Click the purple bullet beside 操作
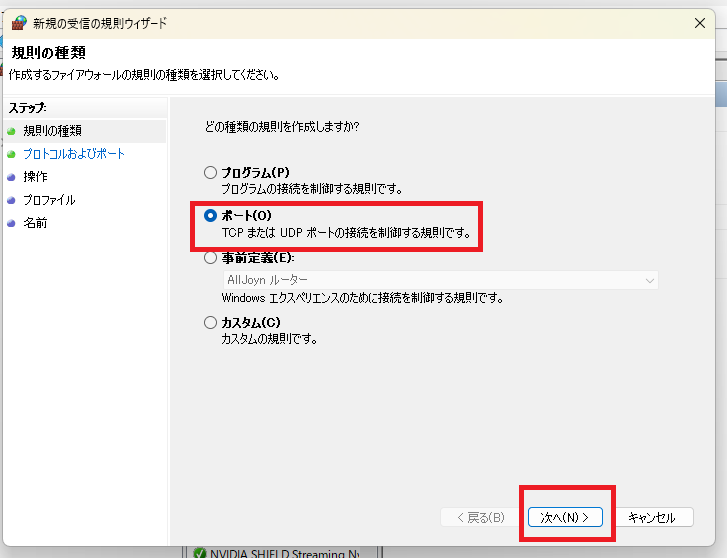 tap(12, 177)
